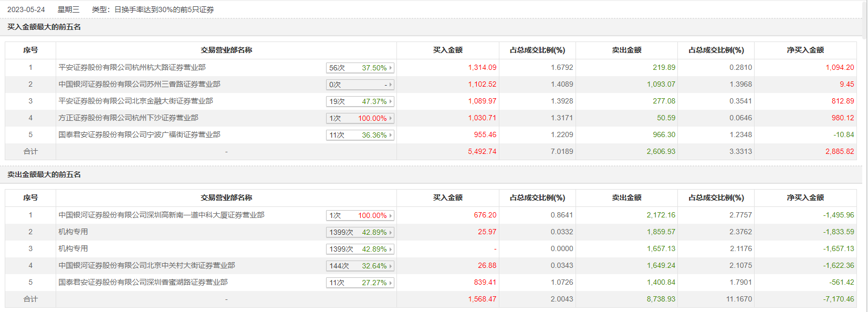Open 中国银河证券北京中关村大街证券营业部 link
This screenshot has height=312, width=868.
pyautogui.click(x=147, y=265)
